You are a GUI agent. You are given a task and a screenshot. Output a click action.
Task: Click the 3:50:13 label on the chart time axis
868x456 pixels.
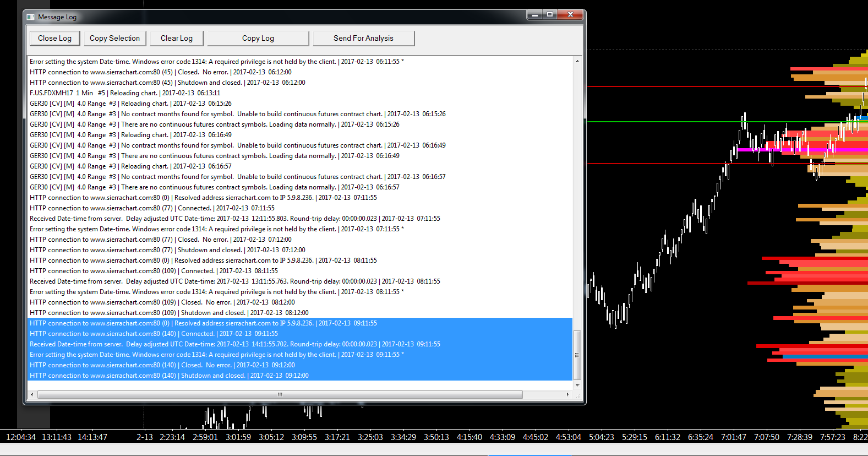tap(436, 437)
